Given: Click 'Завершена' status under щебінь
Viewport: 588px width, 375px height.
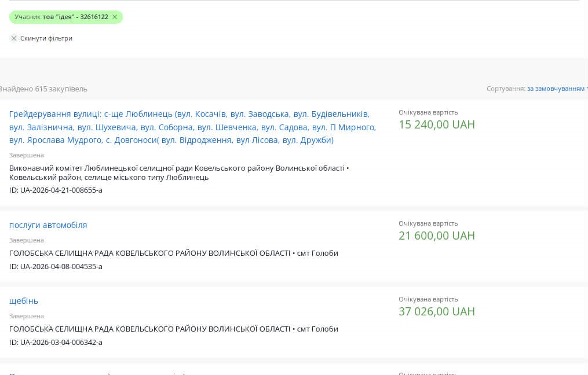Looking at the screenshot, I should tap(27, 316).
